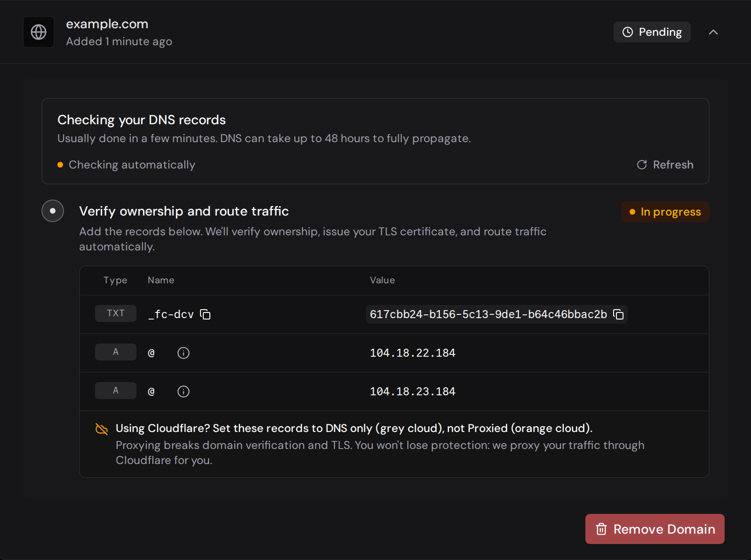Click the Checking your DNS records heading

142,120
